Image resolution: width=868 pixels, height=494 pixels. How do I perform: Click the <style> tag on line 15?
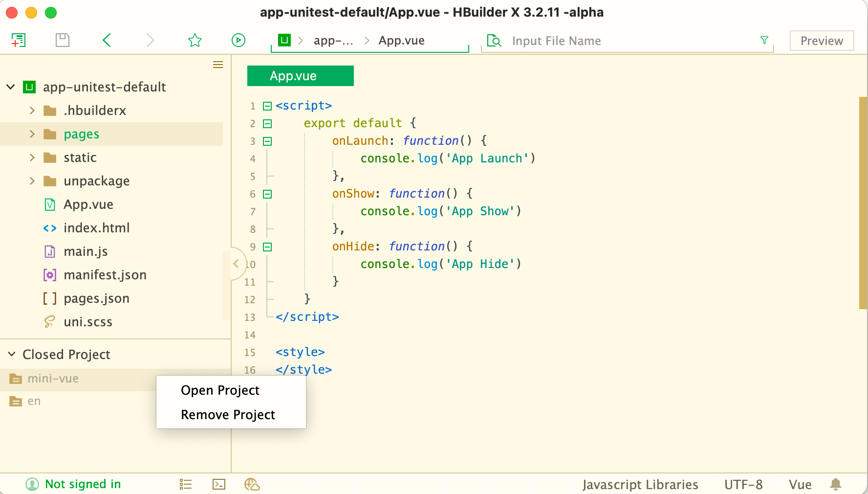pyautogui.click(x=300, y=352)
